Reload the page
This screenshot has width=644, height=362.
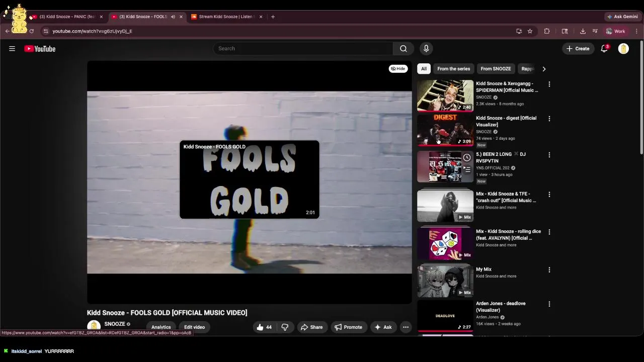(31, 31)
